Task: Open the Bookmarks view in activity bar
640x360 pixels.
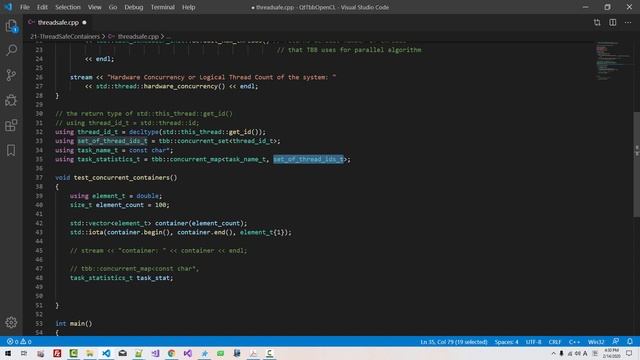Action: click(x=11, y=150)
